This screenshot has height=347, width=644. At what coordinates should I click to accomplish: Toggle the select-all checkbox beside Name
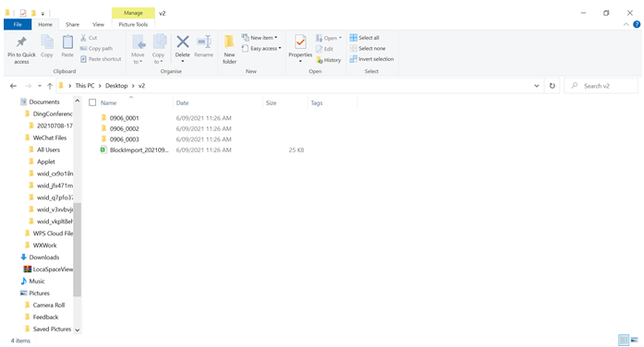pyautogui.click(x=92, y=102)
